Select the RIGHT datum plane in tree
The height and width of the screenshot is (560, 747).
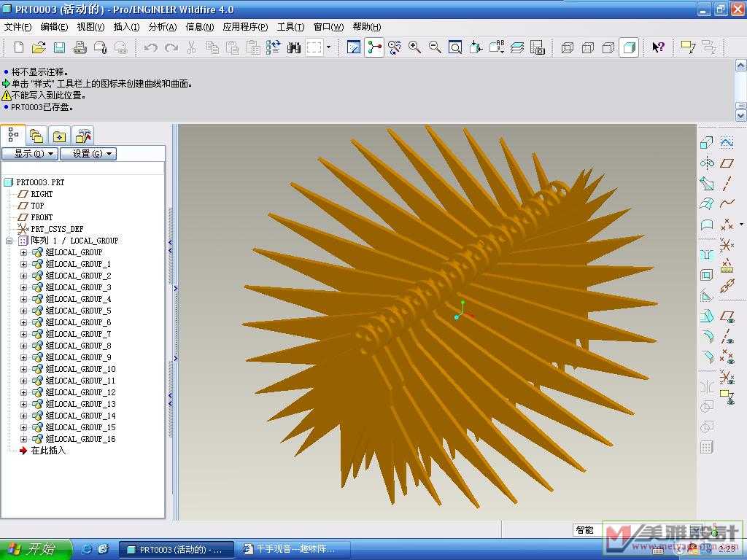click(42, 194)
